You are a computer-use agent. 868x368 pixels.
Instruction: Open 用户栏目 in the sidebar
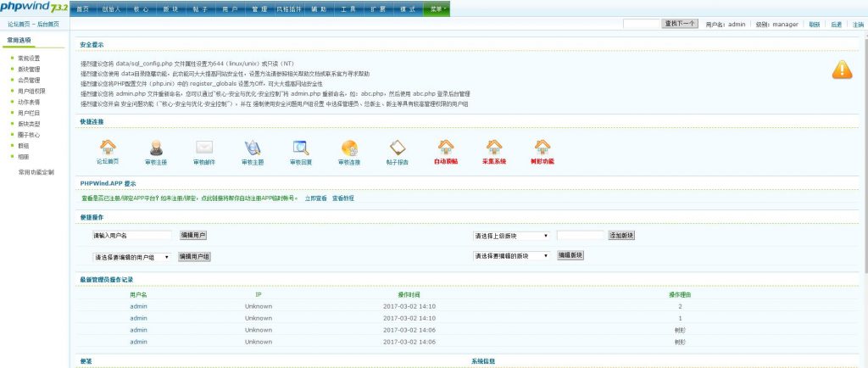click(x=29, y=113)
